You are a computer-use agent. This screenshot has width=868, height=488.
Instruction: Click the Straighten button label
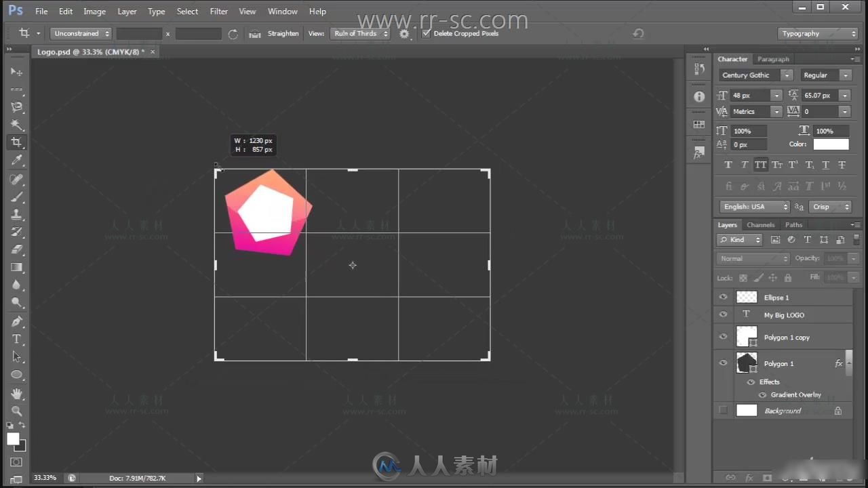click(x=283, y=33)
